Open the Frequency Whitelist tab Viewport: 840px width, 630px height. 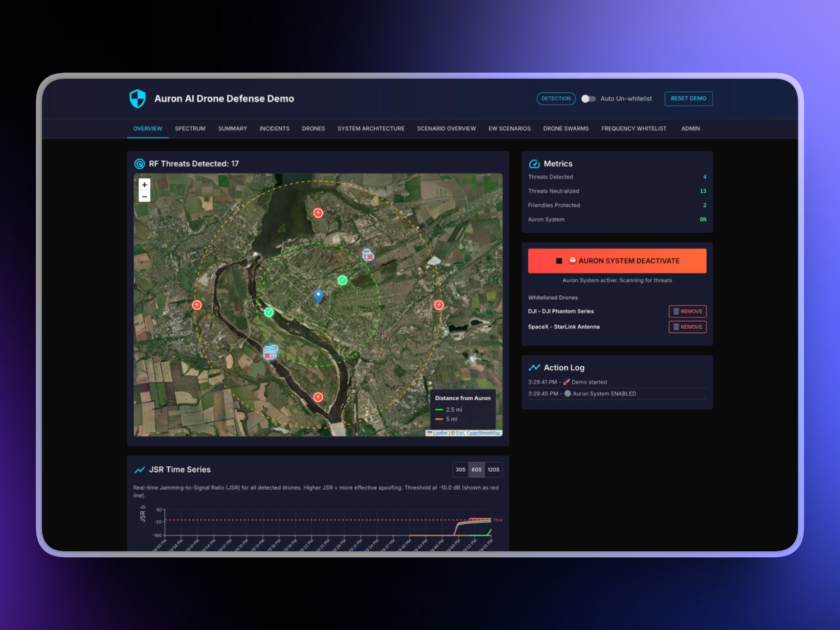click(x=633, y=129)
